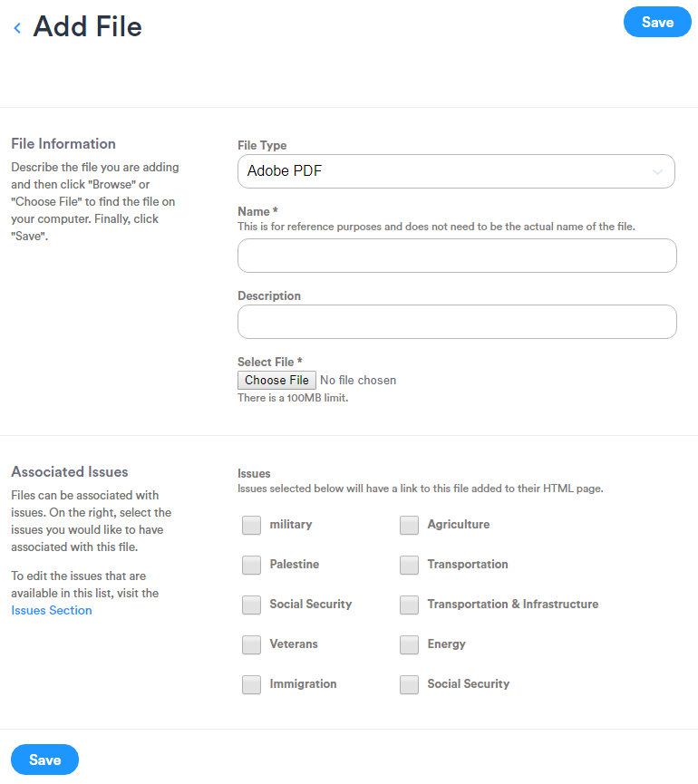Select a file type other than Adobe PDF

click(456, 170)
